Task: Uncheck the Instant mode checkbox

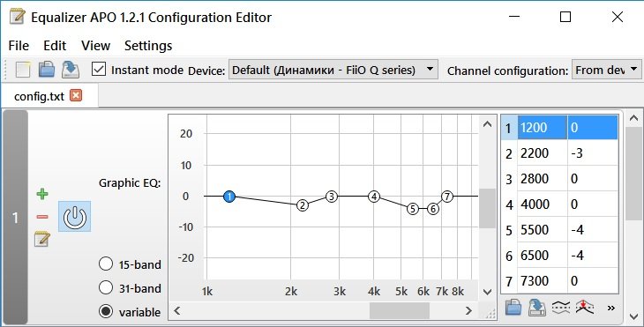Action: [x=99, y=70]
